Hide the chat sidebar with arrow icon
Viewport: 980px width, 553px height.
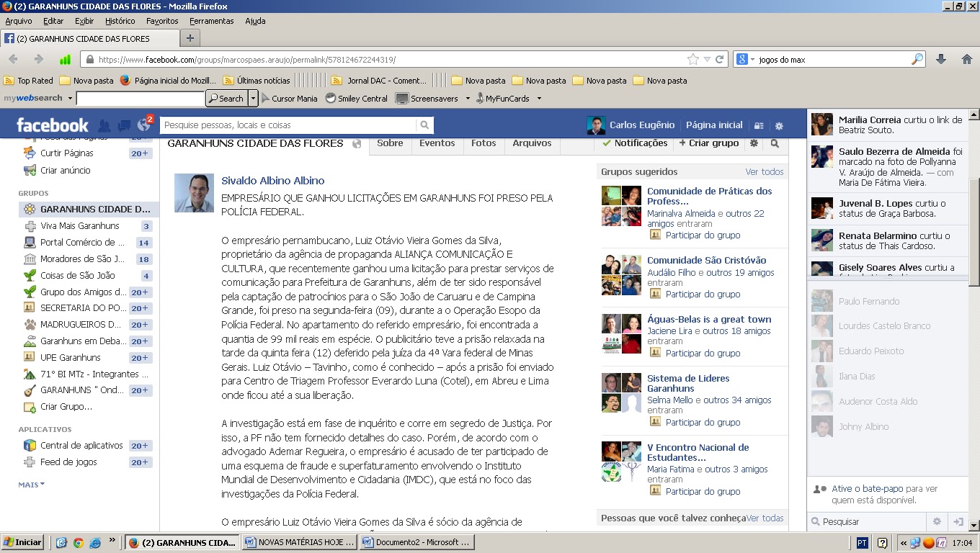coord(958,521)
